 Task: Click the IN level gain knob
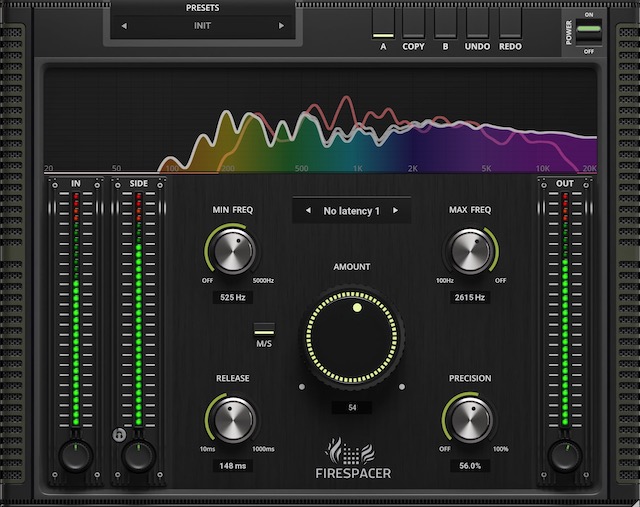[76, 455]
